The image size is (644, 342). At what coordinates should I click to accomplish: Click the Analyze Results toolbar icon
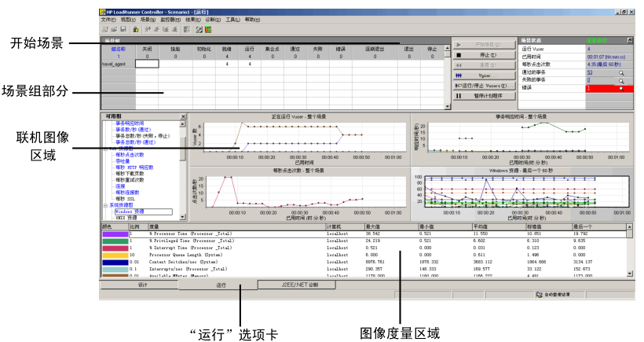[x=199, y=29]
